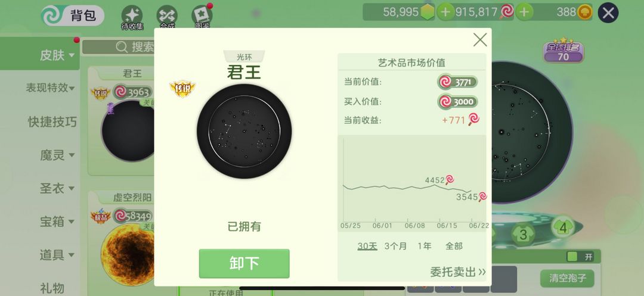
Task: Open the 全球排名 70 badge
Action: [563, 51]
